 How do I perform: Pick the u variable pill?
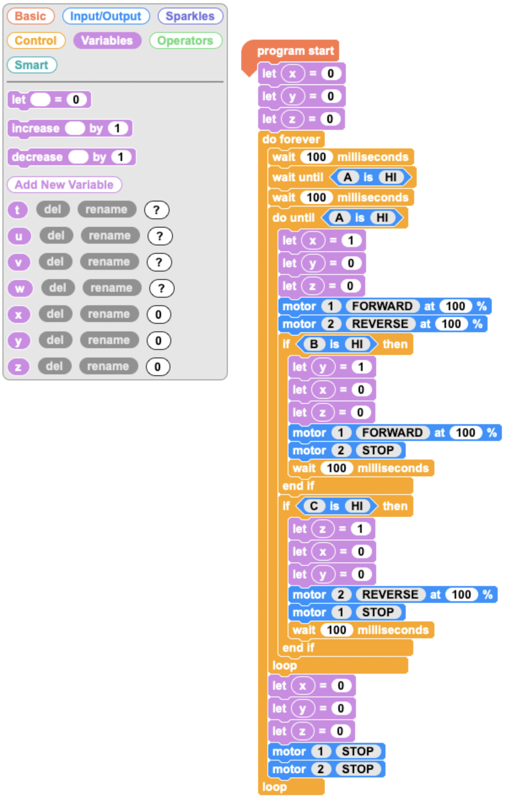[x=19, y=236]
